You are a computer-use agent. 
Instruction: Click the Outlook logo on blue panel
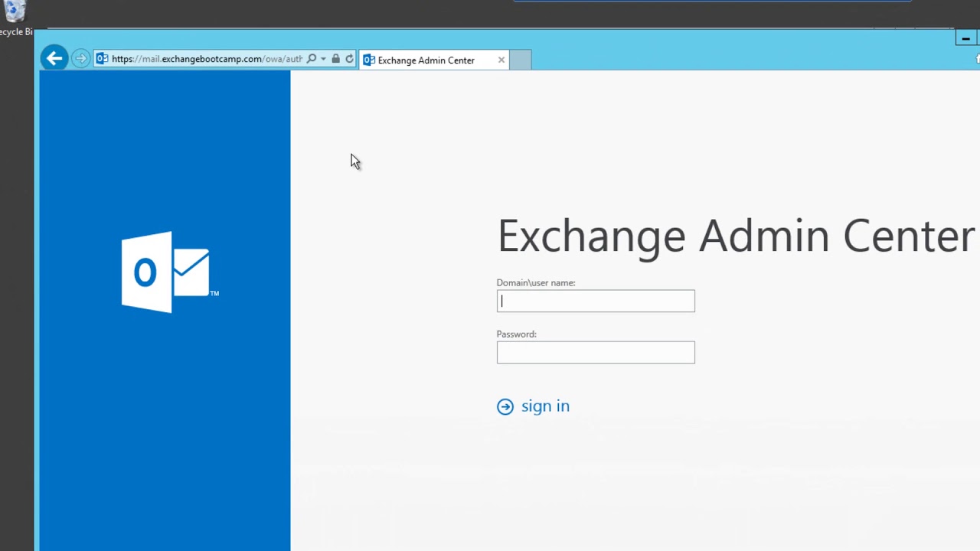click(x=170, y=272)
